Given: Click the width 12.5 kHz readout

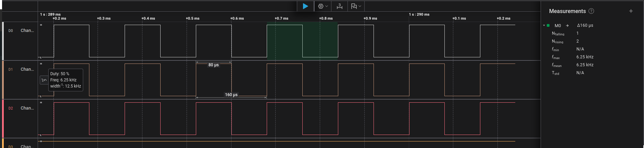Looking at the screenshot, I should click(x=66, y=86).
